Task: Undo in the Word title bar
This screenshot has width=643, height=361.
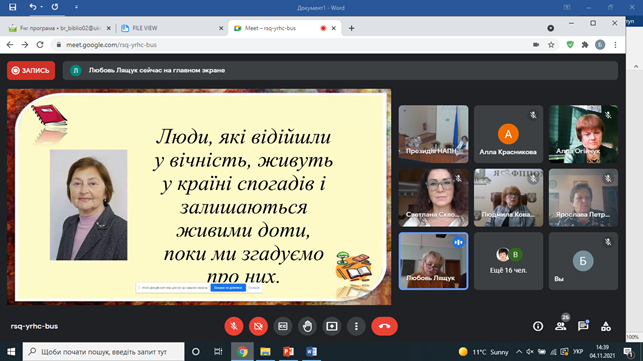Action: point(32,7)
